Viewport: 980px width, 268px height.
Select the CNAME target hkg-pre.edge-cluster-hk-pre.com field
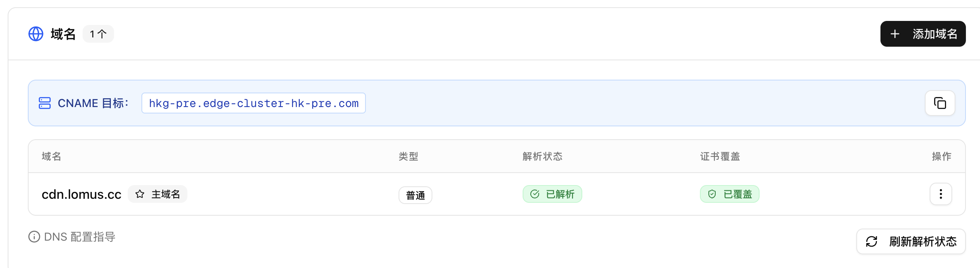click(253, 103)
